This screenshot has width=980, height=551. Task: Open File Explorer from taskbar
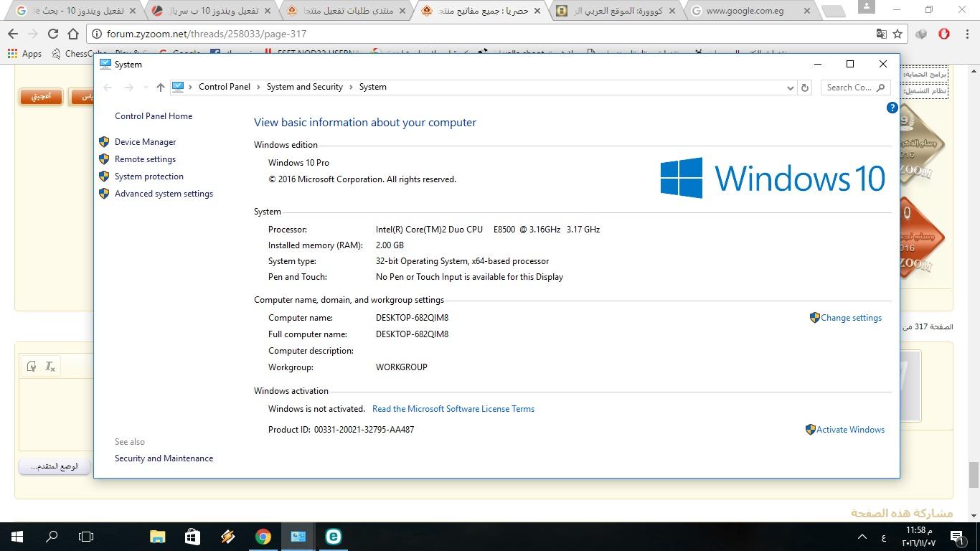click(x=157, y=536)
